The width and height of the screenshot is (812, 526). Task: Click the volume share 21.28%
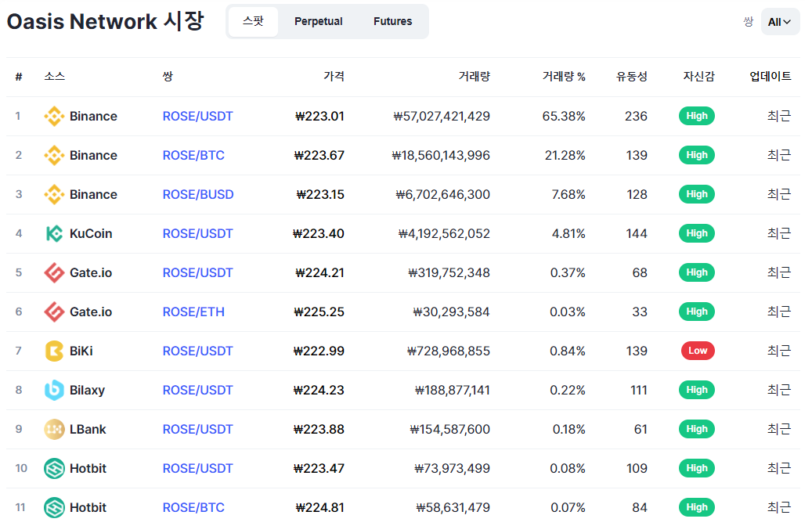click(x=565, y=155)
